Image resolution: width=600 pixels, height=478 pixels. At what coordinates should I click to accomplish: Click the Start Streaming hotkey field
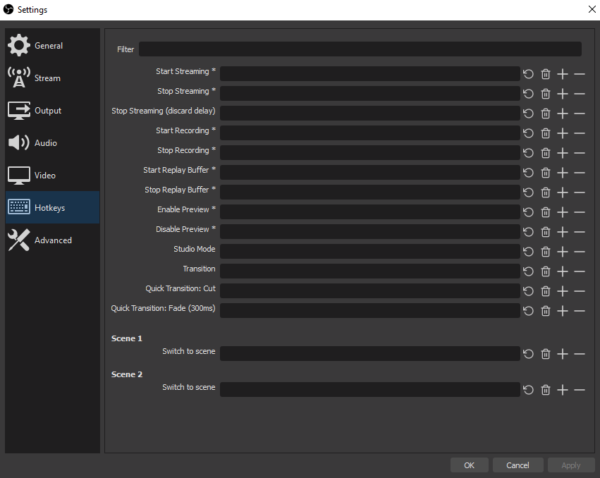(370, 73)
